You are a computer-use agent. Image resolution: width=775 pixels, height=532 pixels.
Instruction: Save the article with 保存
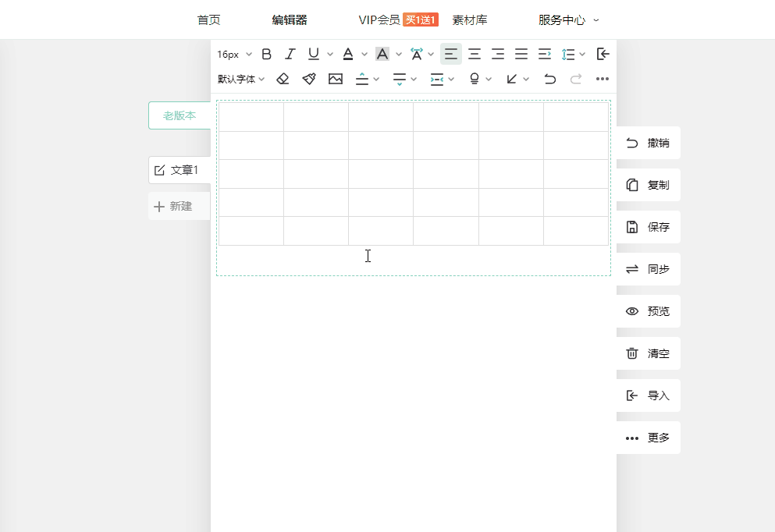tap(649, 227)
